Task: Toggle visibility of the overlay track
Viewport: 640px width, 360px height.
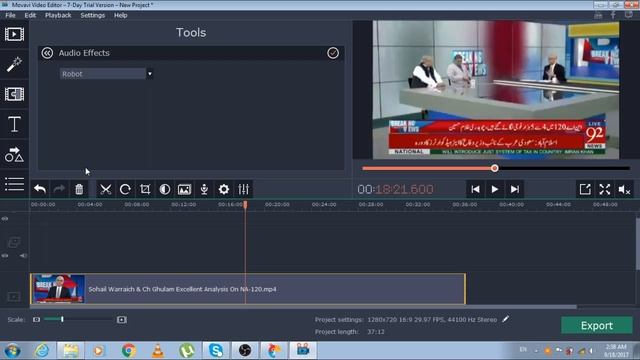Action: point(5,256)
